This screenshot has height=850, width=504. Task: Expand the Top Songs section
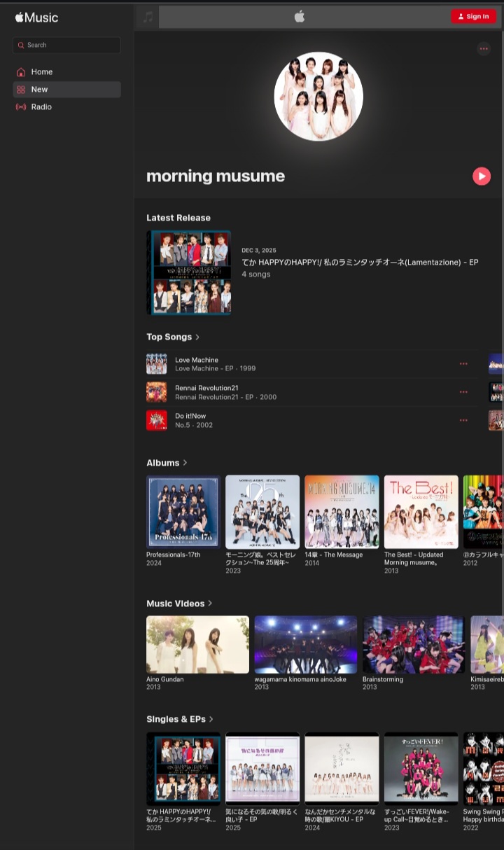173,337
